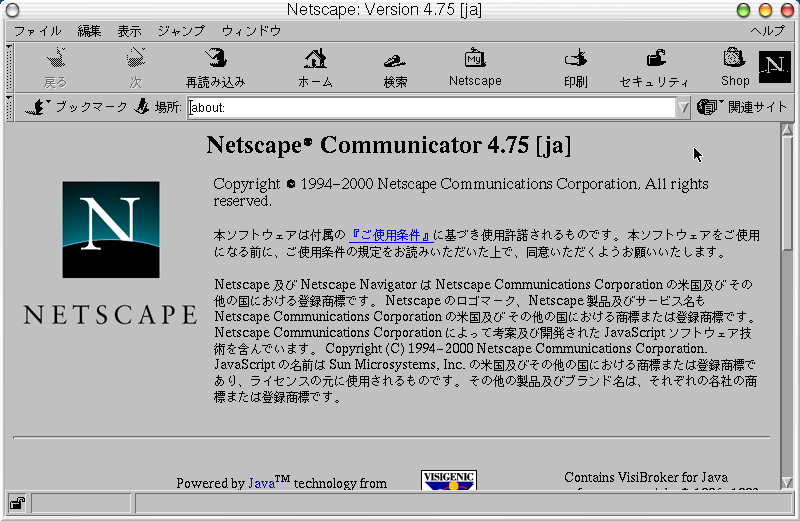This screenshot has height=521, width=800.
Task: Click the Copyright 1994-2000 Netscape text
Action: point(461,192)
